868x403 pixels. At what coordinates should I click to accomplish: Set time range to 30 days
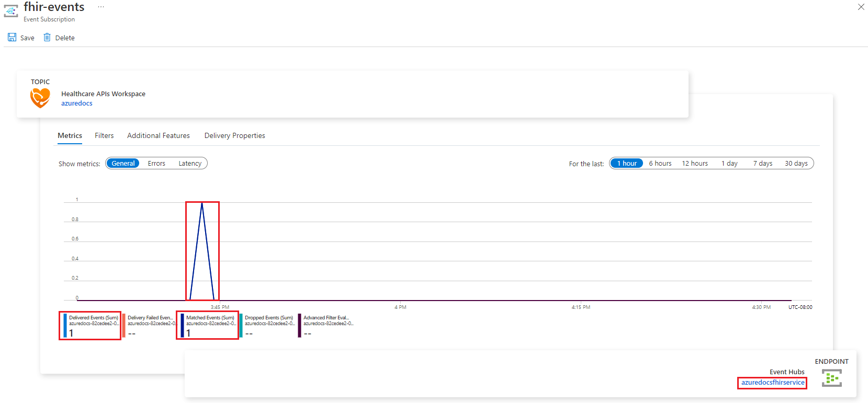tap(796, 164)
